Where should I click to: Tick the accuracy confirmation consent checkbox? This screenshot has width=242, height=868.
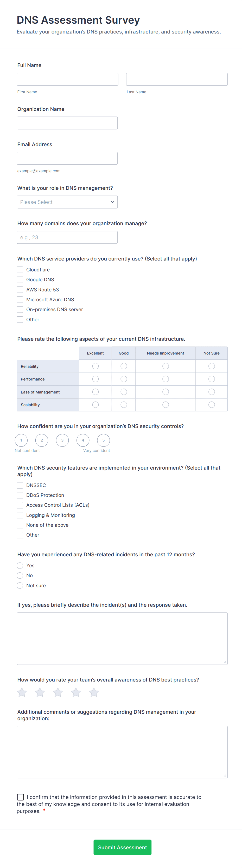coord(21,797)
